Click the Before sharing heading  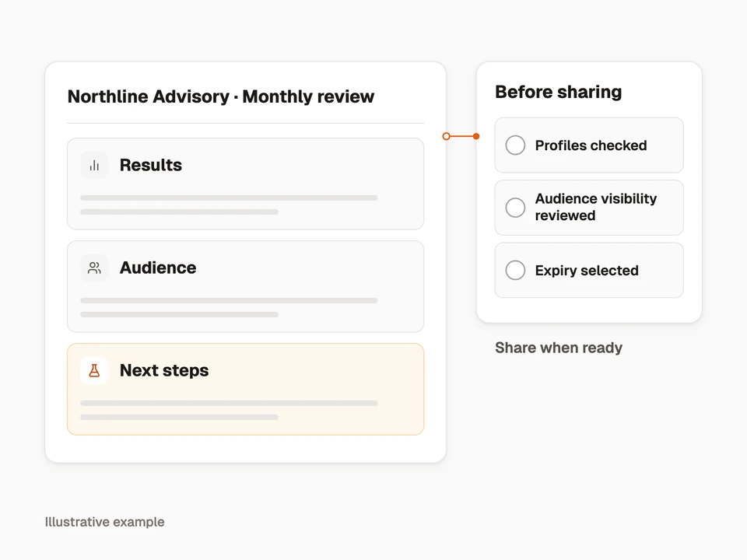pos(559,92)
